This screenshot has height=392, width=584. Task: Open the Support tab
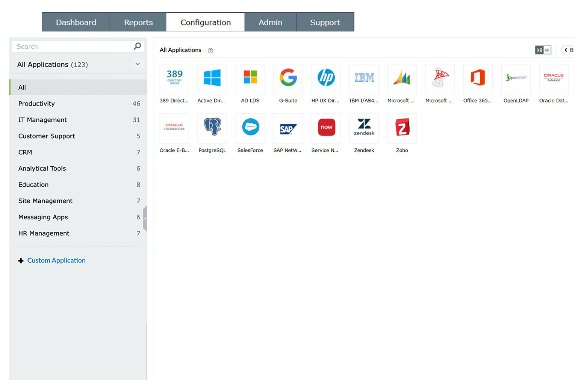pyautogui.click(x=325, y=22)
